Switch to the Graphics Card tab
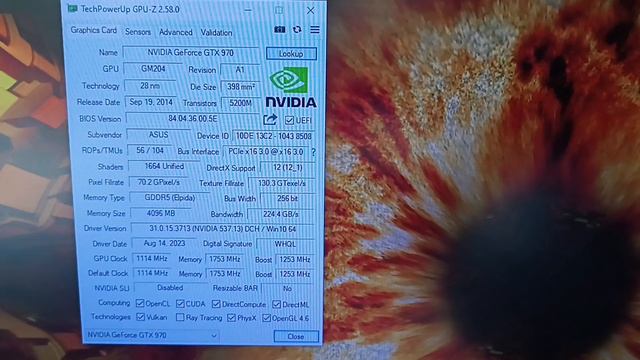Image resolution: width=640 pixels, height=360 pixels. coord(93,30)
